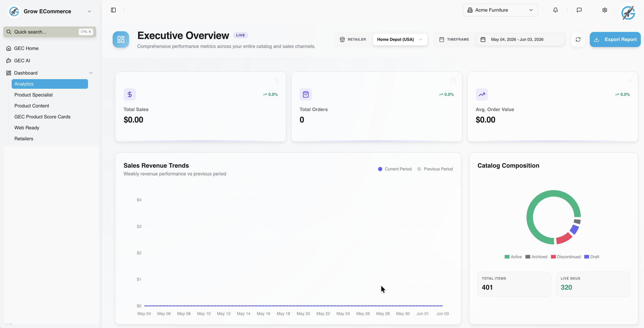
Task: Click the calendar icon inside date range
Action: [x=483, y=39]
